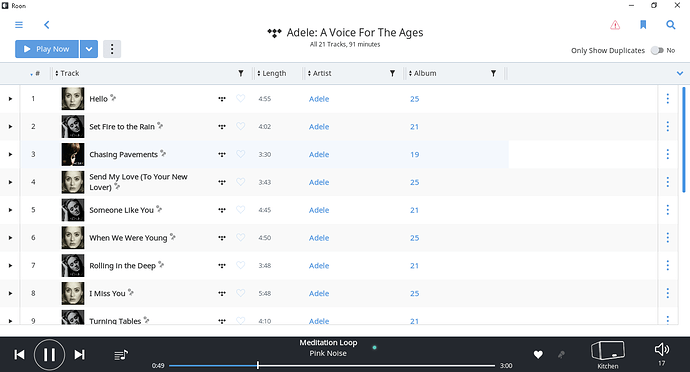Sort by the # number column header

click(35, 74)
